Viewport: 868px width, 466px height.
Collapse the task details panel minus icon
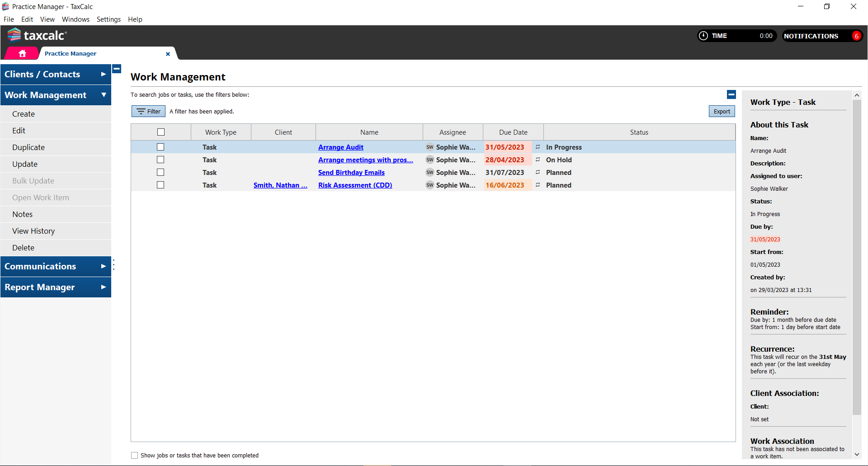pos(731,94)
